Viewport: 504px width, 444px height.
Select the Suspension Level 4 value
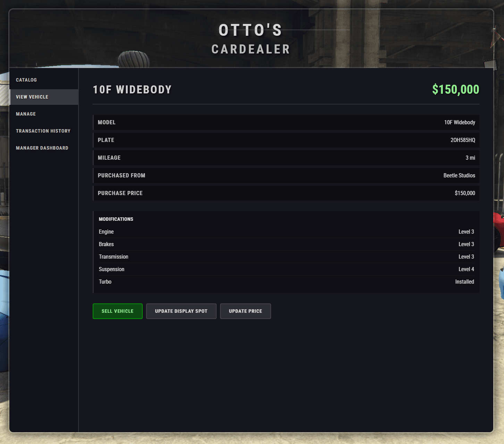pos(466,269)
